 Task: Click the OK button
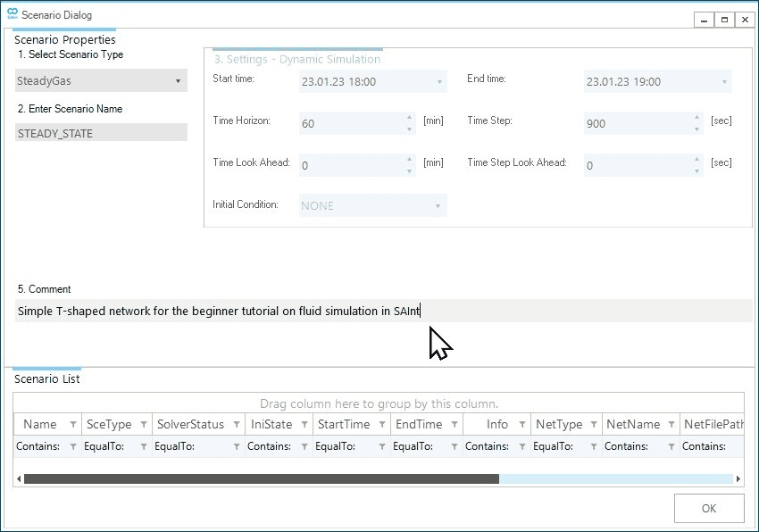(709, 509)
